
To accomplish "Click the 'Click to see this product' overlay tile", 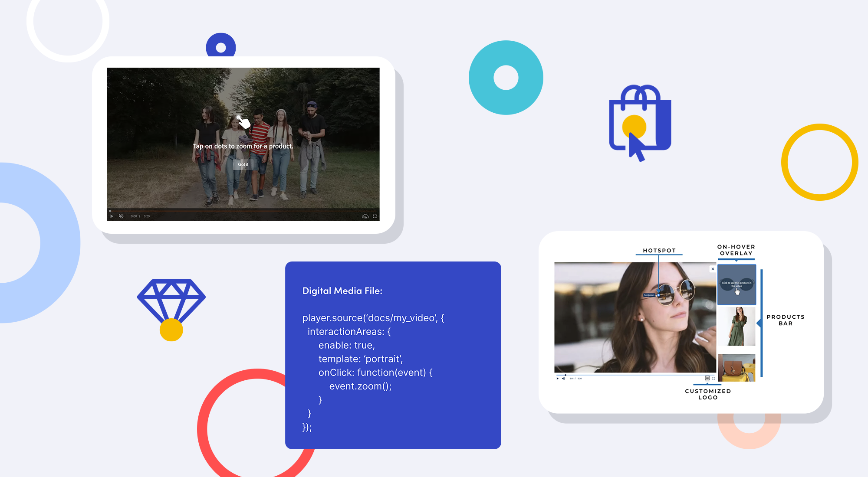I will (736, 285).
